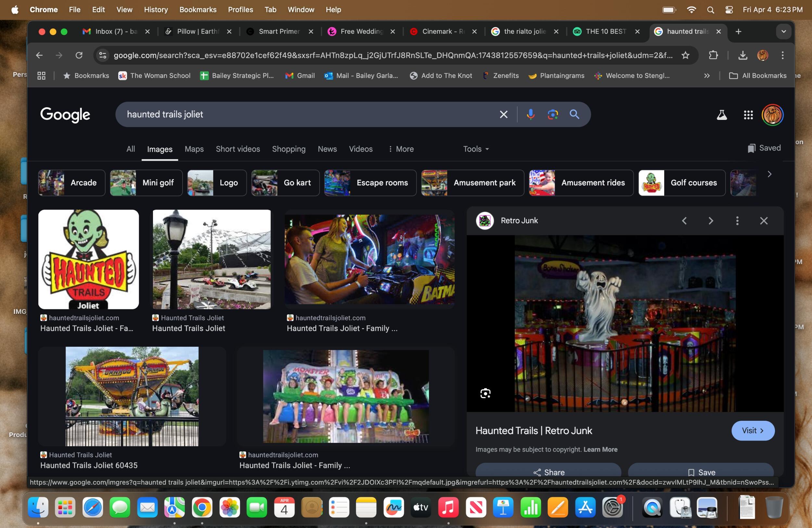Open more options in Retro Junk panel

(x=737, y=221)
